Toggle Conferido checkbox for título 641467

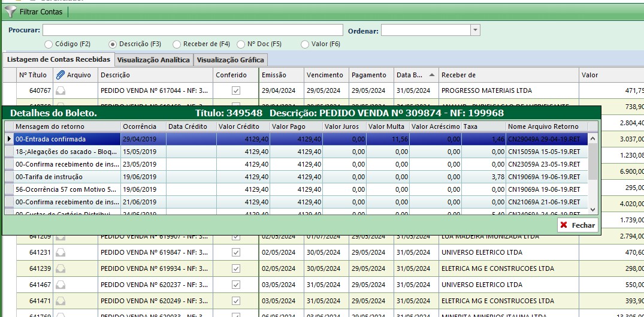236,285
